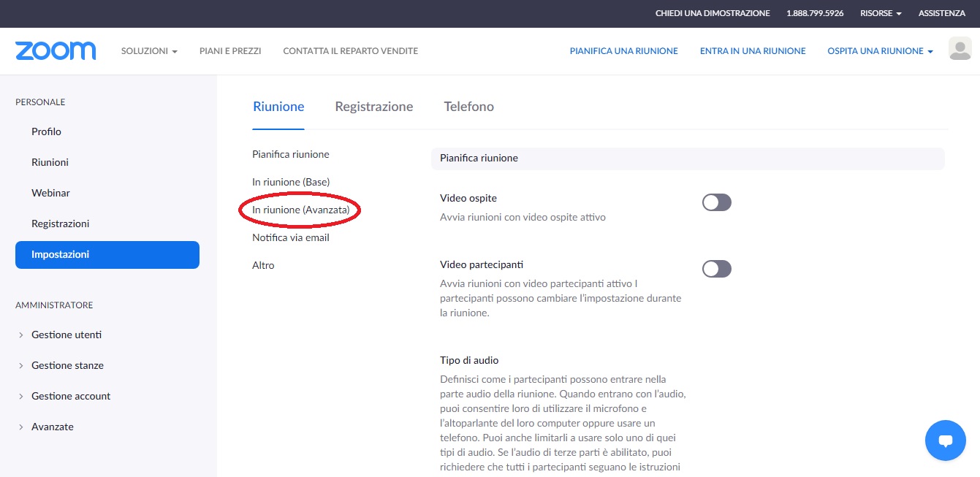Expand Gestione stanze section
Viewport: 980px width, 477px height.
[x=67, y=365]
